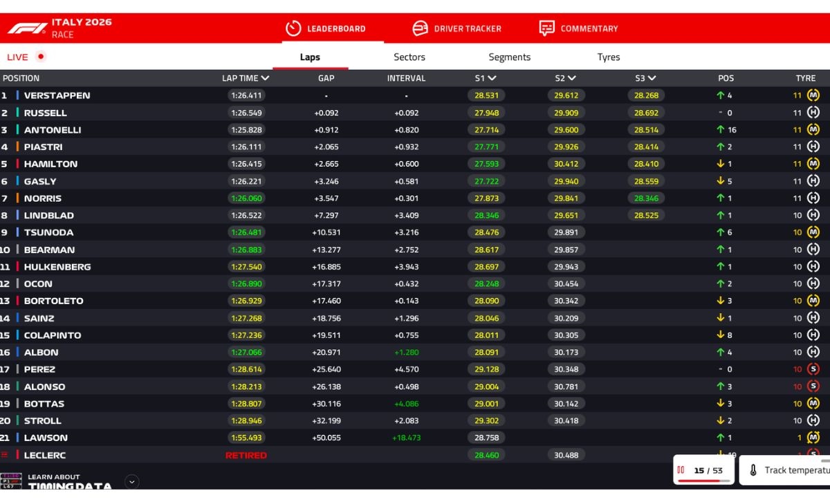Click Lawson's +18.473 interval value
Image resolution: width=830 pixels, height=504 pixels.
406,438
